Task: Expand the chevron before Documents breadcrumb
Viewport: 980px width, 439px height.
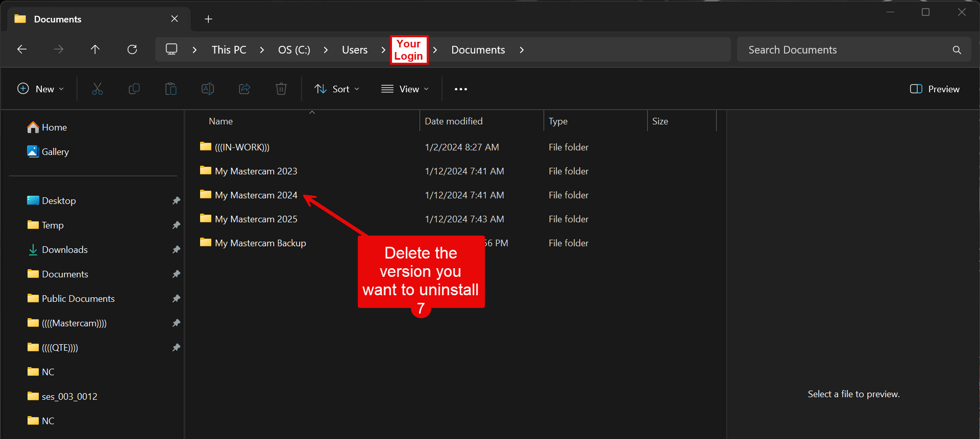Action: [435, 50]
